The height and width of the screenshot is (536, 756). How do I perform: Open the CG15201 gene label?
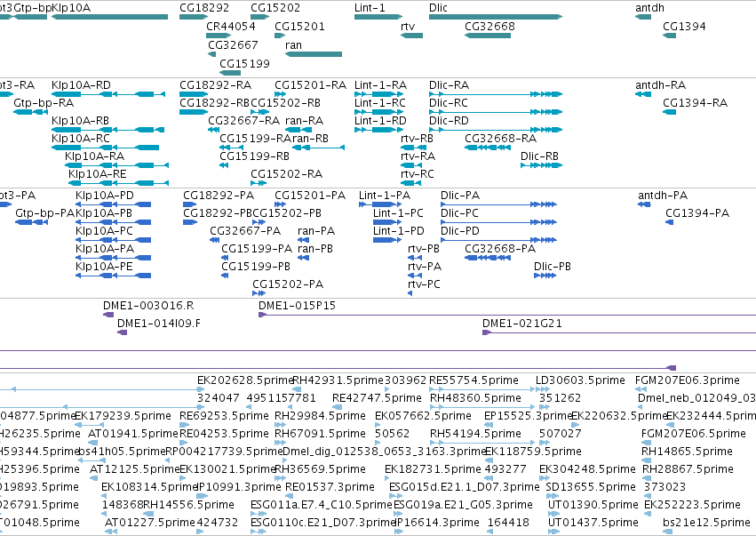coord(299,26)
